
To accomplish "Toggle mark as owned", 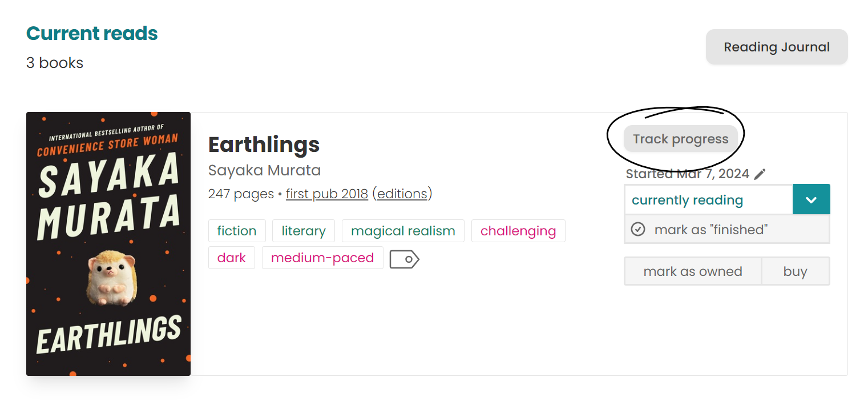I will 693,271.
